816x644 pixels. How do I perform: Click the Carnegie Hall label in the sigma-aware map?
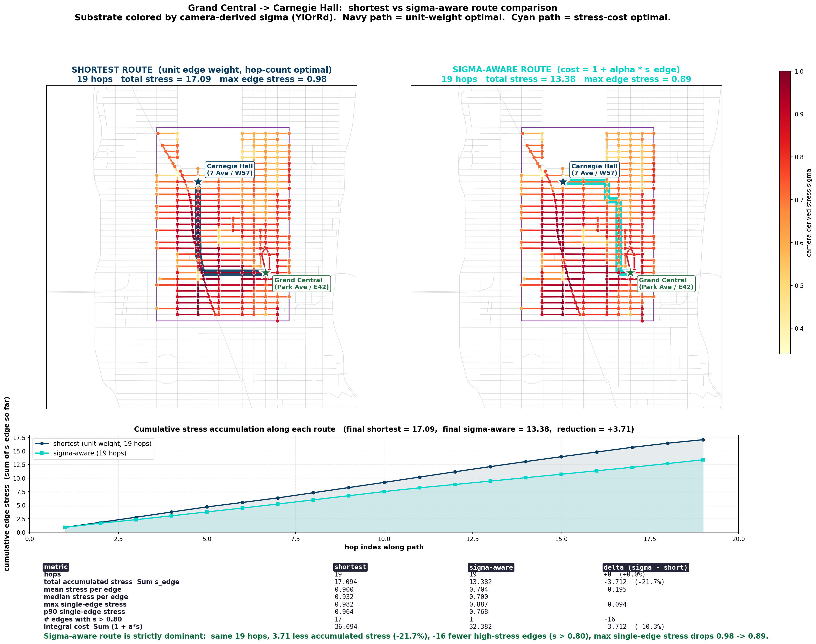point(594,170)
